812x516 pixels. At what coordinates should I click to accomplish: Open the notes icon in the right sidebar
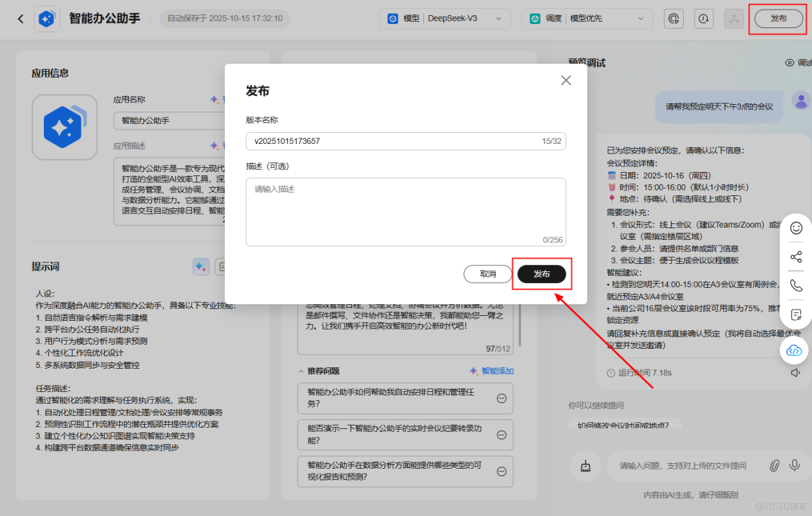[796, 313]
